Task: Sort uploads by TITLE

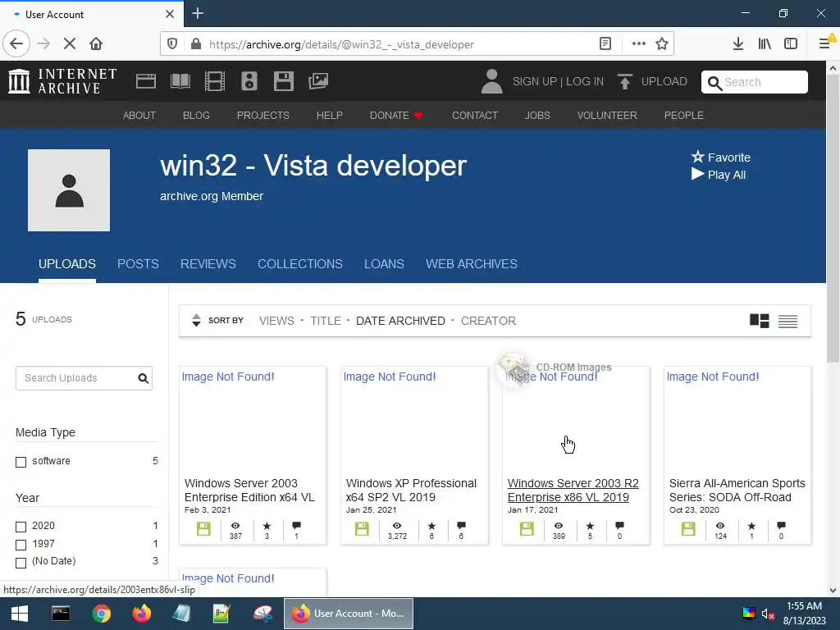Action: [326, 321]
